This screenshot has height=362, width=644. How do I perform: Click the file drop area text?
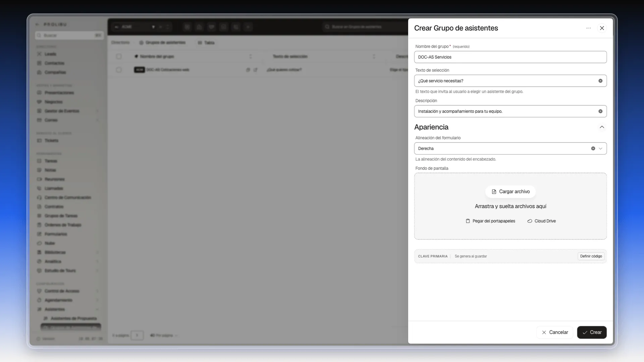point(511,206)
